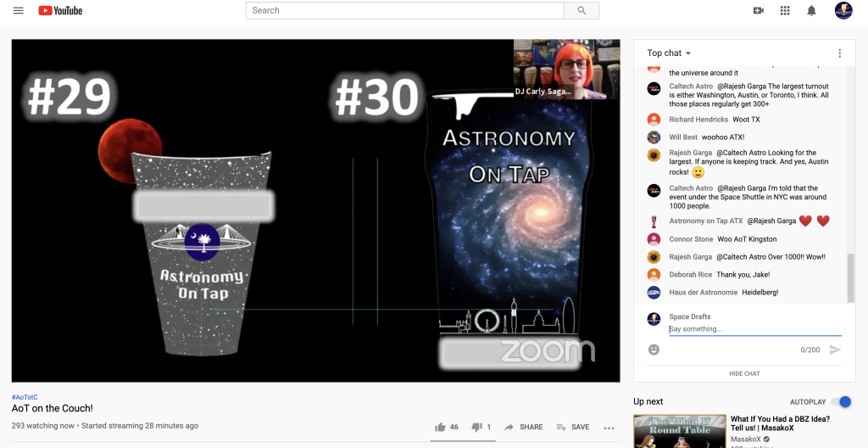Click the Say something chat input

click(x=755, y=329)
